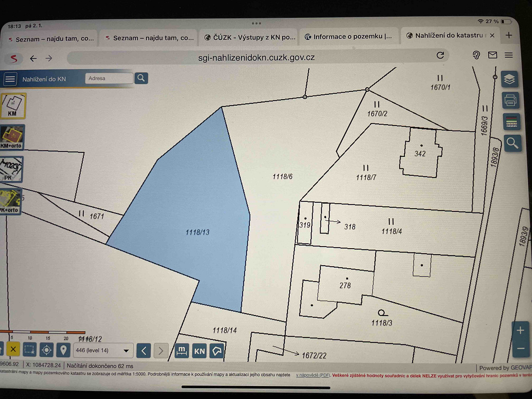
Task: Open the search tool on right toolbar
Action: [512, 143]
